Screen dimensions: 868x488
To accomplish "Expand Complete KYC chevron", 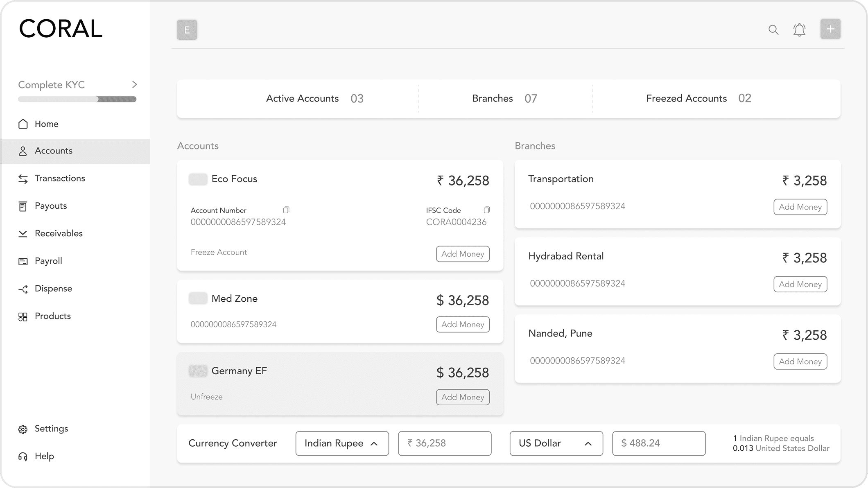I will 134,85.
